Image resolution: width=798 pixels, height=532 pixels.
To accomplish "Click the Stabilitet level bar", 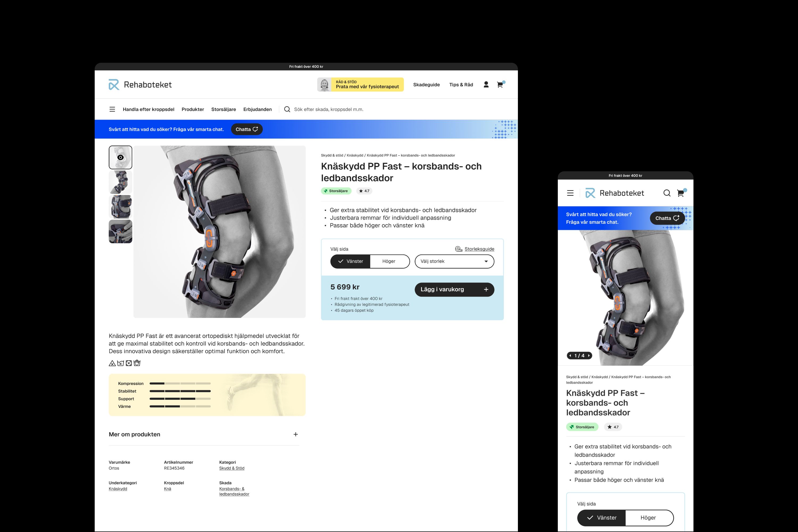I will coord(180,391).
